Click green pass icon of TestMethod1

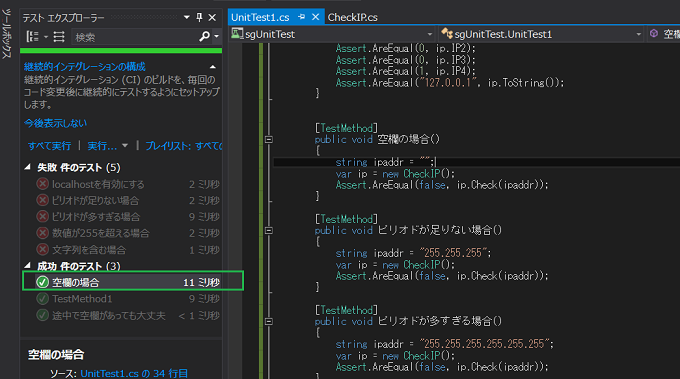point(42,299)
